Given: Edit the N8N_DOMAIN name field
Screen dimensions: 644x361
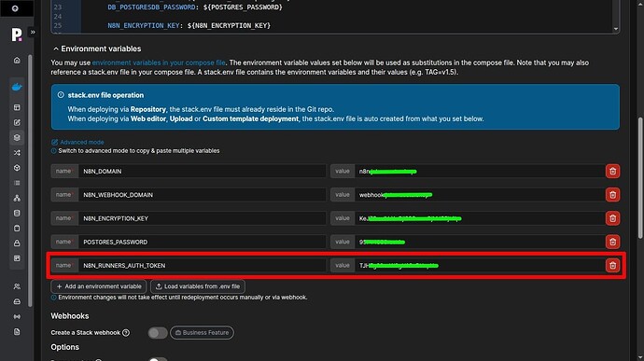Looking at the screenshot, I should (203, 172).
